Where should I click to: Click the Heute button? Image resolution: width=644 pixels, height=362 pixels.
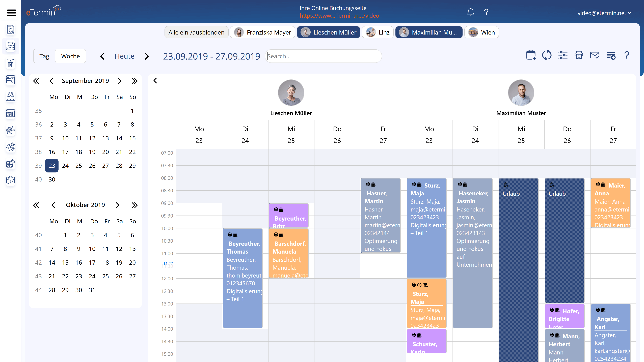coord(124,56)
